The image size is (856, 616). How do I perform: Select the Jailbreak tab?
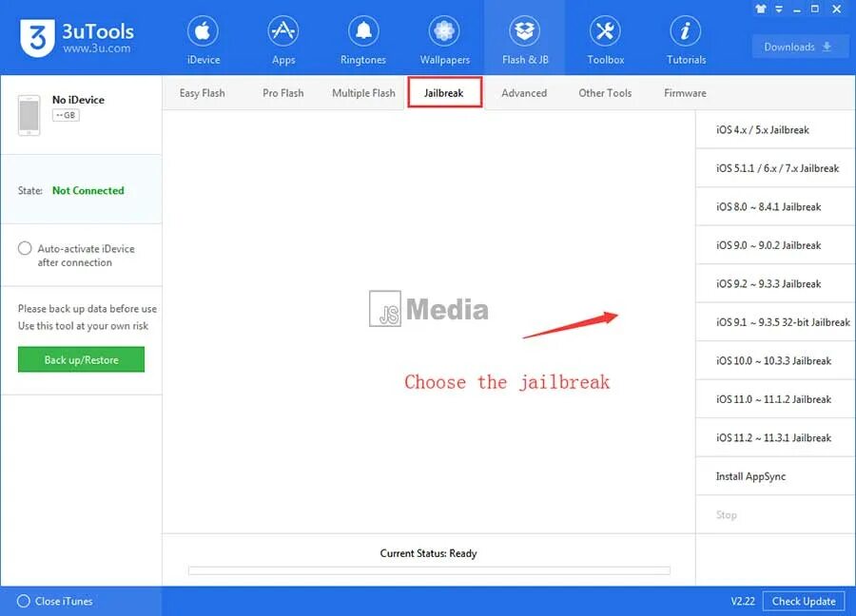pos(444,93)
